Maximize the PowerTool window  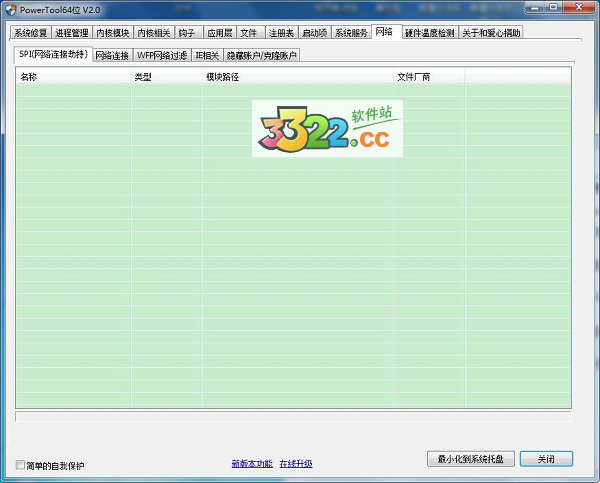pos(554,7)
